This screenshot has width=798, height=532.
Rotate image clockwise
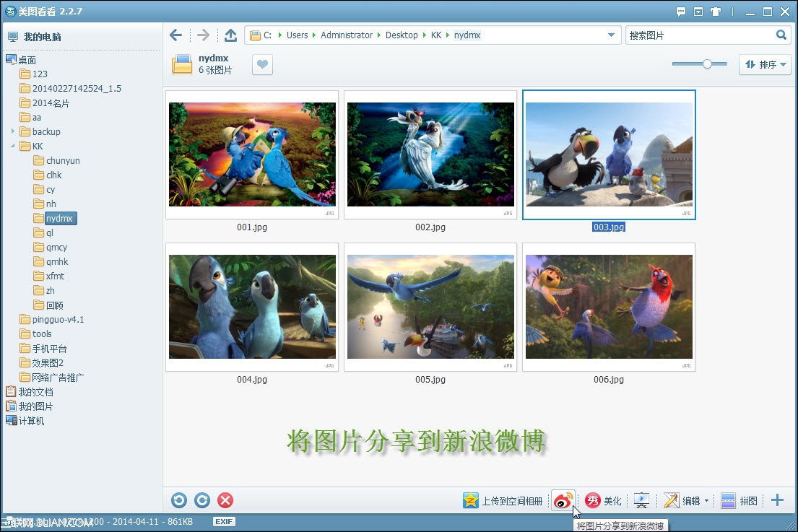(202, 500)
